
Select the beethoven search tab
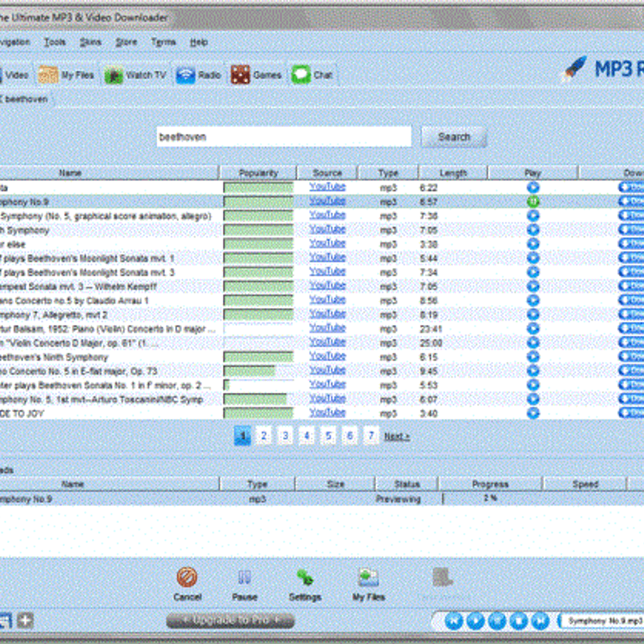point(25,99)
